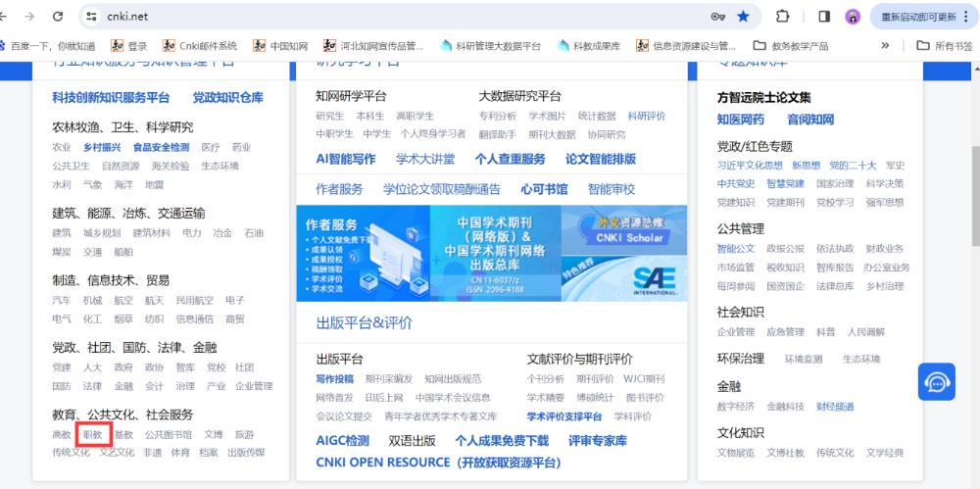Click the saved passwords key icon
This screenshot has width=980, height=489.
(718, 17)
